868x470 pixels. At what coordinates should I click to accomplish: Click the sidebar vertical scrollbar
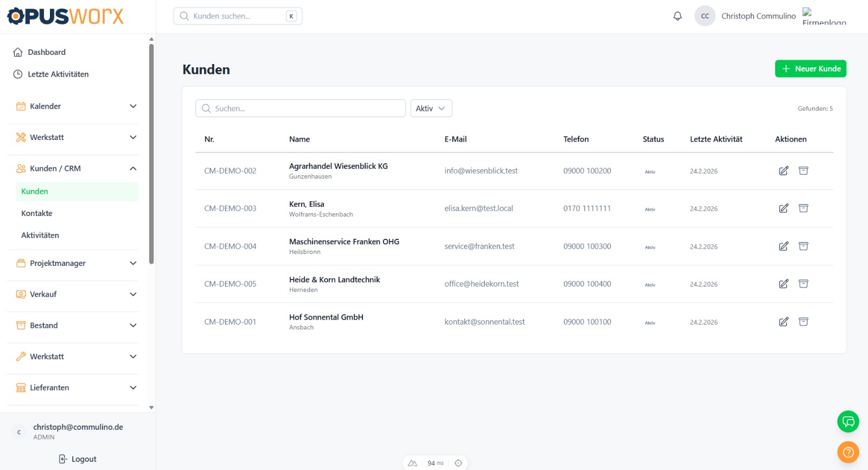[x=151, y=154]
